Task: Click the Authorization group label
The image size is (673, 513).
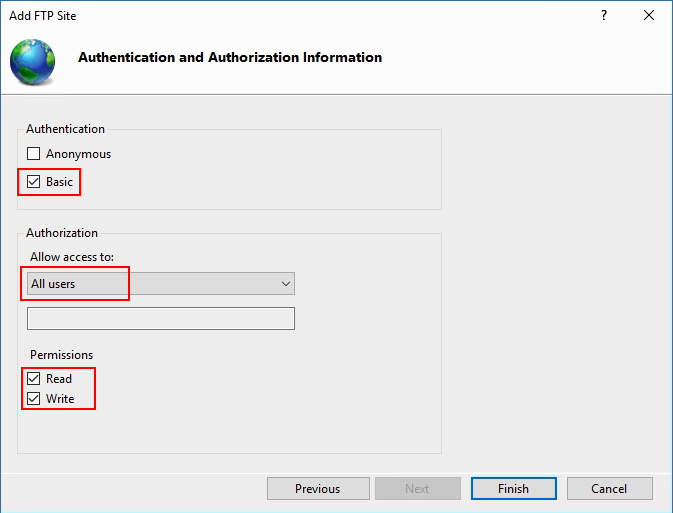Action: pyautogui.click(x=62, y=233)
